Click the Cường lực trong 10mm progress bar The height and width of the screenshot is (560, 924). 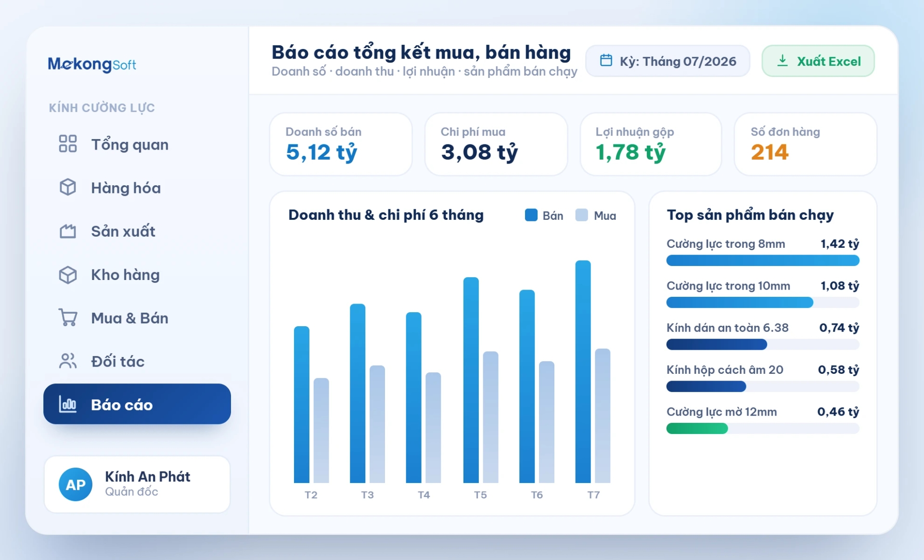point(763,303)
